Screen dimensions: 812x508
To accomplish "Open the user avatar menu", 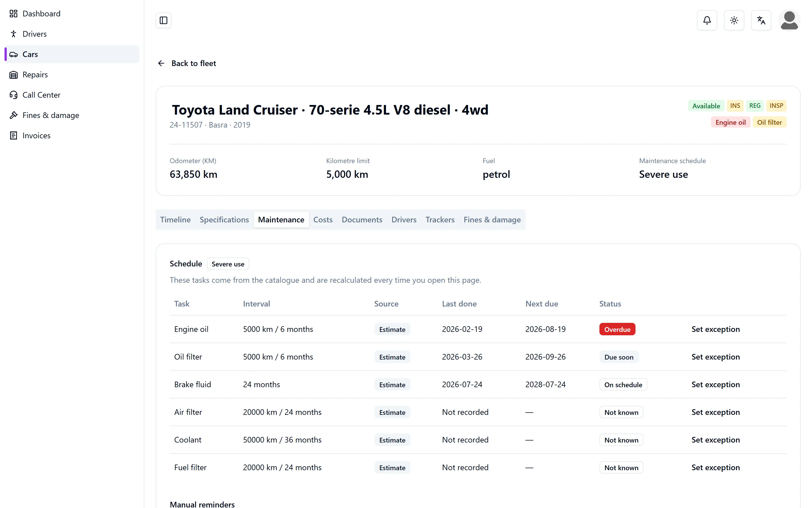I will point(789,21).
